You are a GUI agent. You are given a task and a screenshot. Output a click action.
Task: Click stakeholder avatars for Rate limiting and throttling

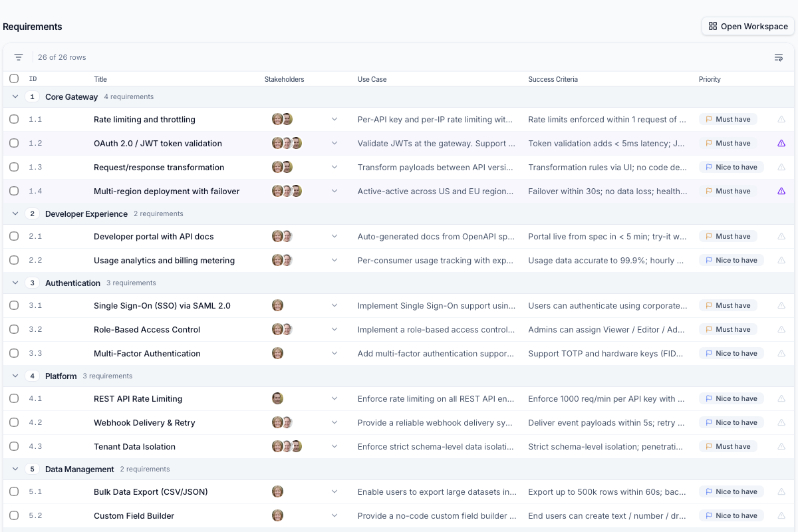(283, 120)
